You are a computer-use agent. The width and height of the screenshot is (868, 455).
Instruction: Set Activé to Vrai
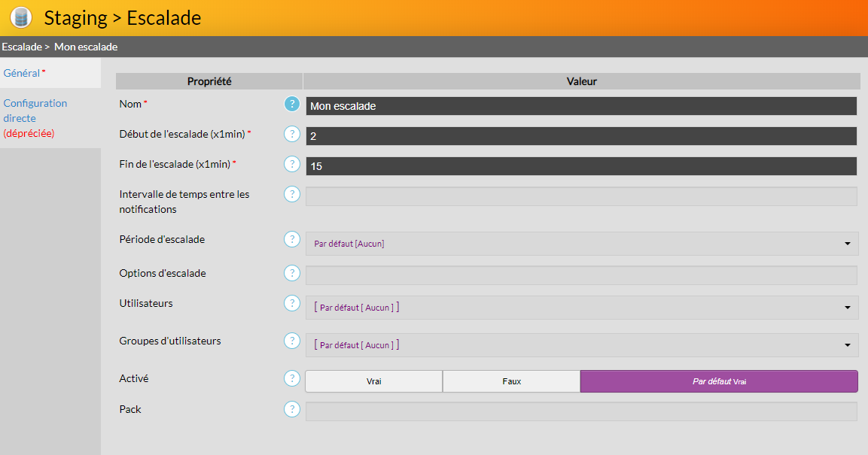(x=373, y=381)
